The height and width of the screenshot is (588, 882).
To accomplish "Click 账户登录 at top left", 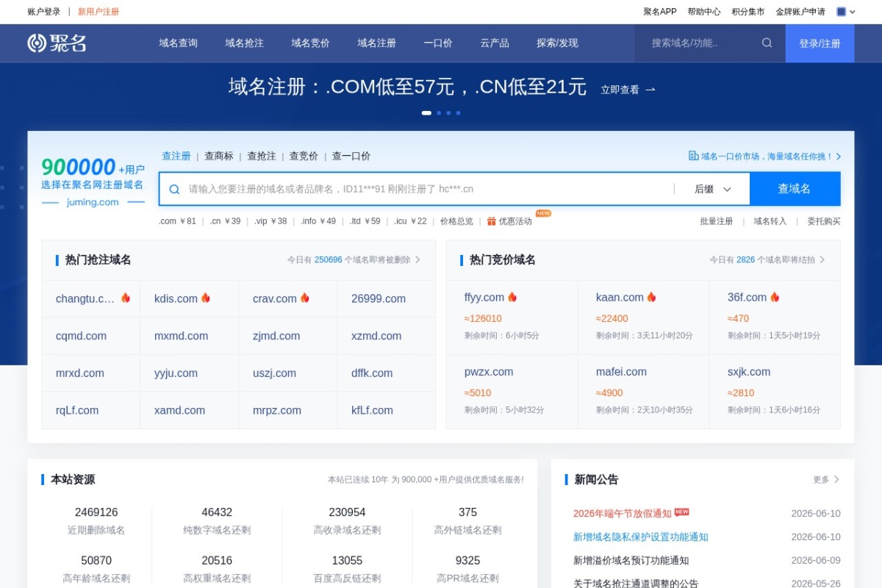I will (44, 12).
